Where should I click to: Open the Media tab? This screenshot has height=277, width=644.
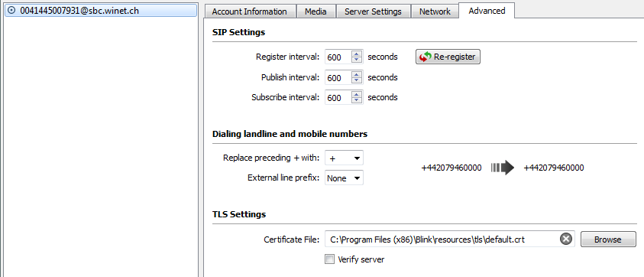[316, 11]
